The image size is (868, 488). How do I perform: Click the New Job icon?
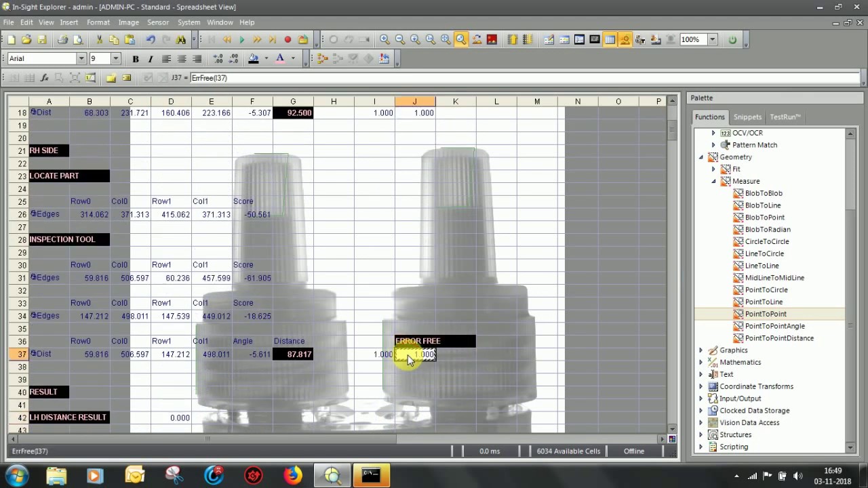tap(11, 40)
